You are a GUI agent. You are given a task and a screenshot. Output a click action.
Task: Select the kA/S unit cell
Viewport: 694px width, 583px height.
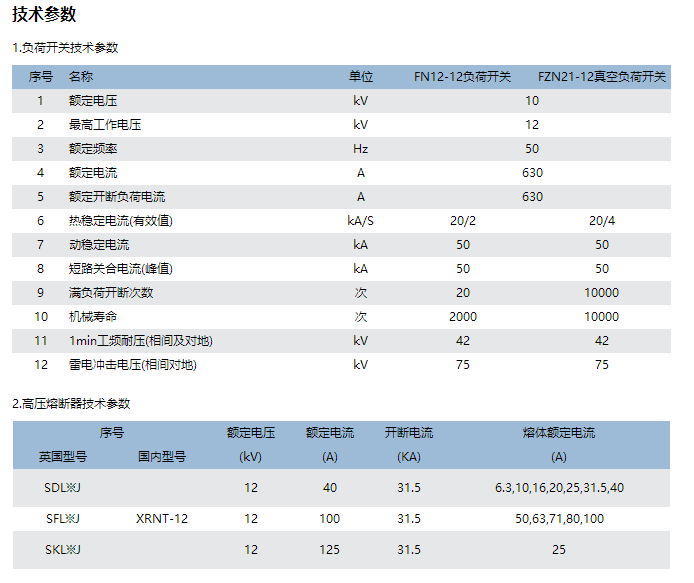click(360, 221)
